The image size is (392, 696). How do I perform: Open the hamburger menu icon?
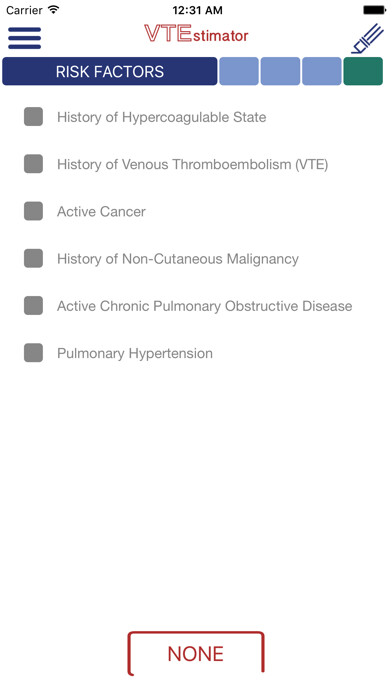tap(24, 38)
